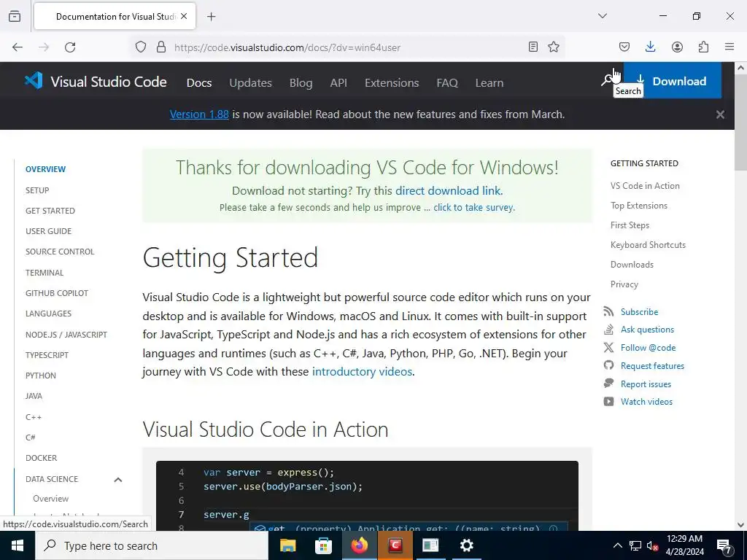Jump to Privacy section in right list
This screenshot has width=747, height=560.
[x=624, y=284]
